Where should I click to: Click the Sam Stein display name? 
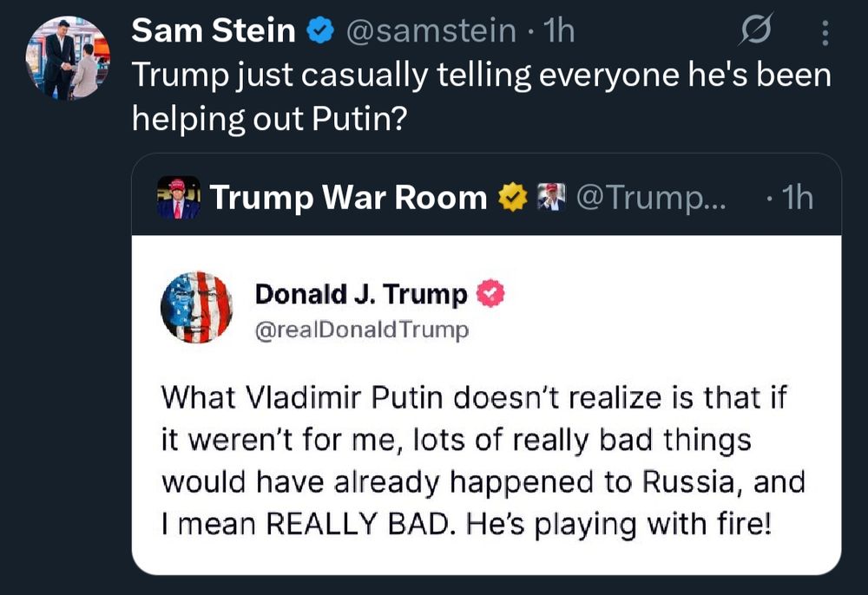(214, 30)
